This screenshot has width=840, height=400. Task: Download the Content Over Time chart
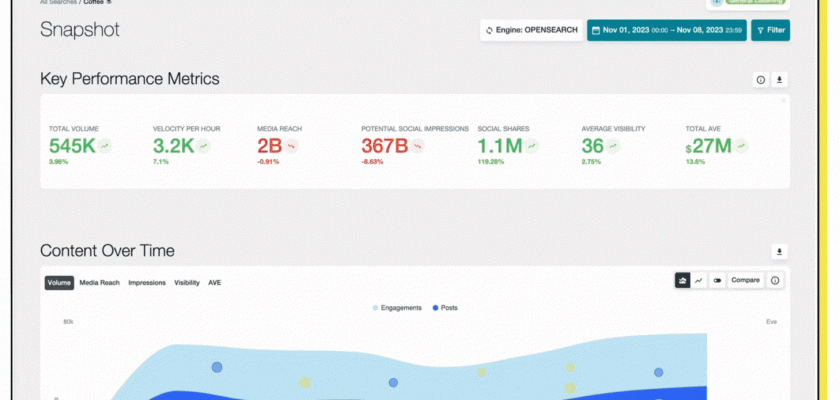(x=780, y=252)
